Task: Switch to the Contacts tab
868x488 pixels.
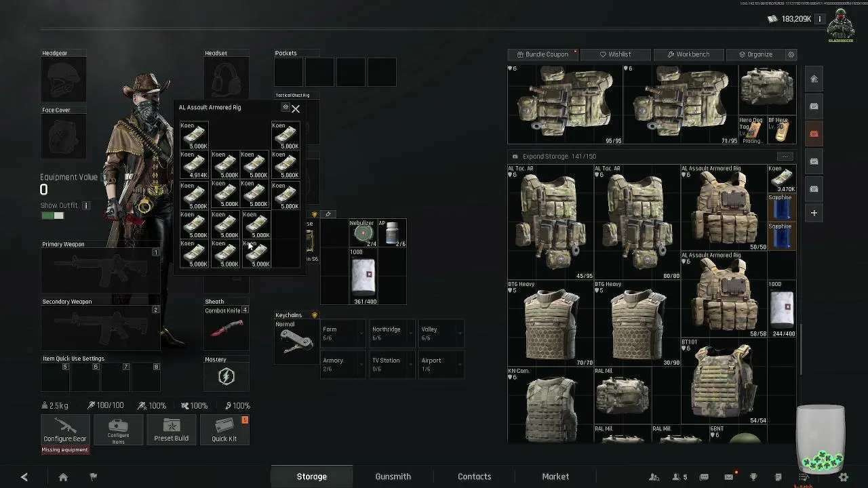Action: click(x=475, y=476)
